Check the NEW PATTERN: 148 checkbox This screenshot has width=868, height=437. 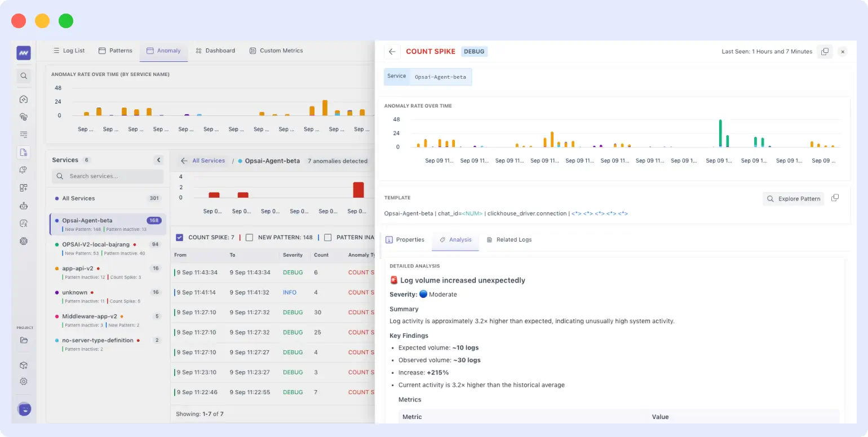click(249, 238)
